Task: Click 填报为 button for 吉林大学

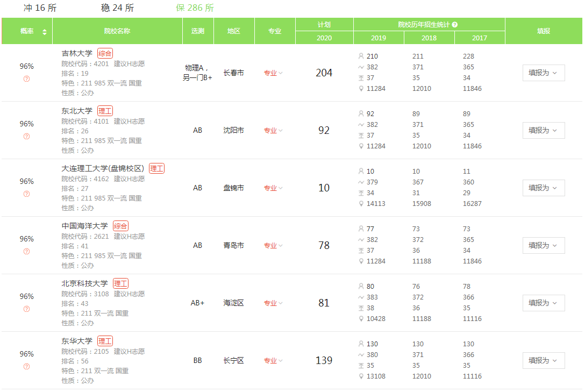Action: pyautogui.click(x=543, y=73)
